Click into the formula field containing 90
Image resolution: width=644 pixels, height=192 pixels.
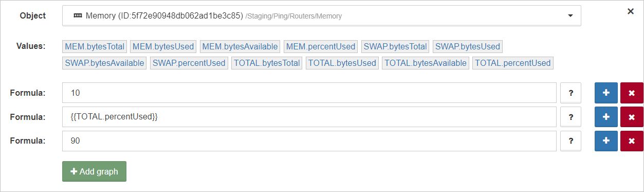pos(309,141)
